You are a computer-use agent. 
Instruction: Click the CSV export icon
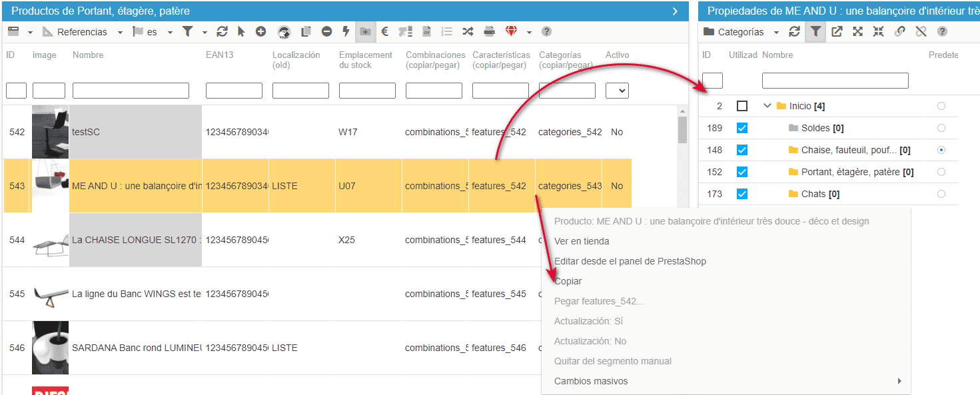(x=426, y=31)
